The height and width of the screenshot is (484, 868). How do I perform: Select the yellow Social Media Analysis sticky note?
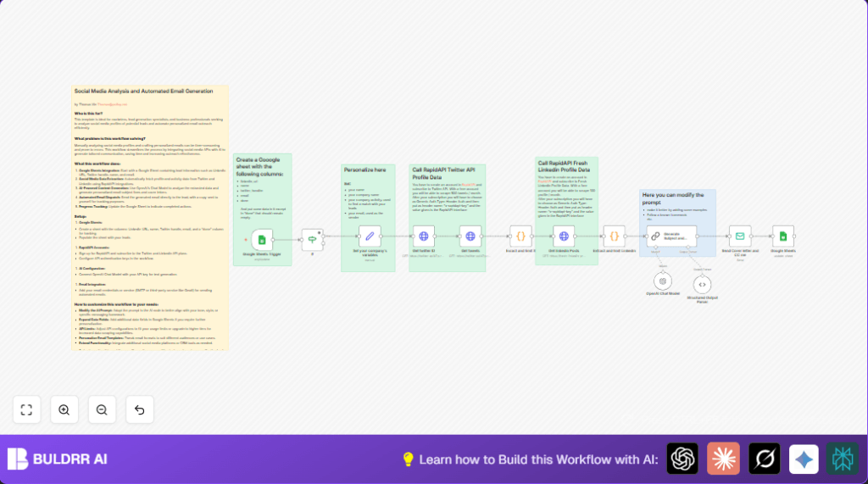tap(150, 218)
